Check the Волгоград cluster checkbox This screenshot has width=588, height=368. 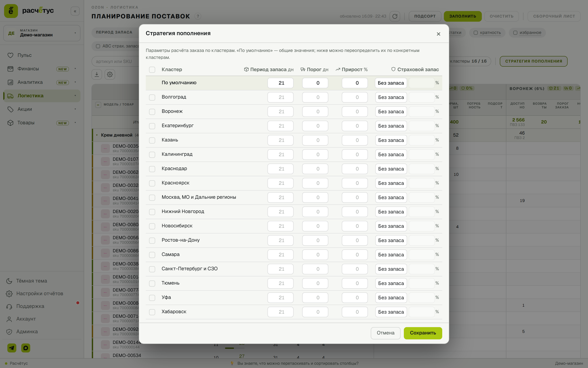click(x=152, y=97)
